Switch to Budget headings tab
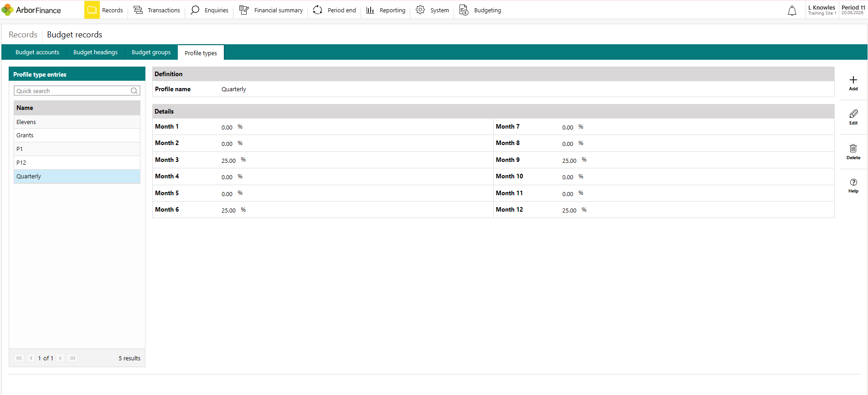Image resolution: width=868 pixels, height=395 pixels. 95,52
